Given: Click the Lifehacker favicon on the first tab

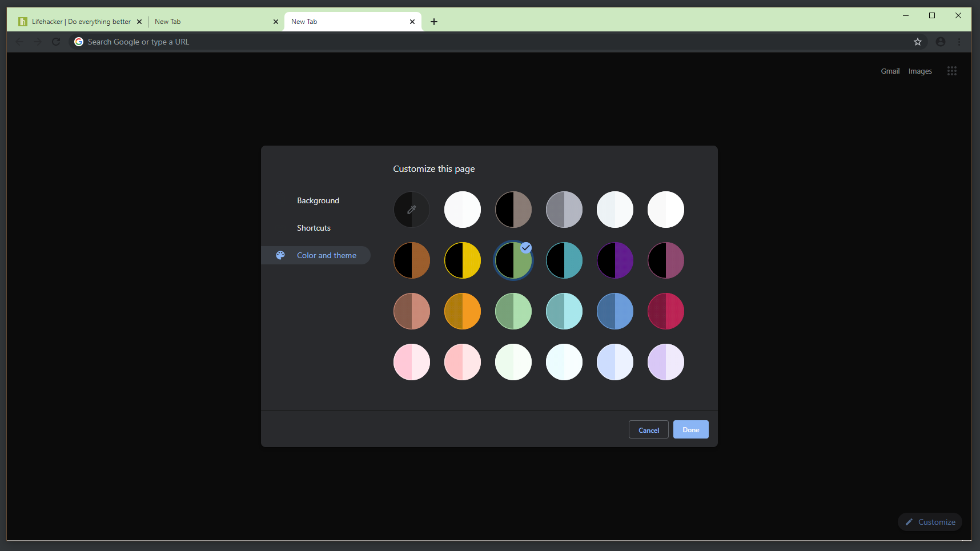Looking at the screenshot, I should (23, 22).
